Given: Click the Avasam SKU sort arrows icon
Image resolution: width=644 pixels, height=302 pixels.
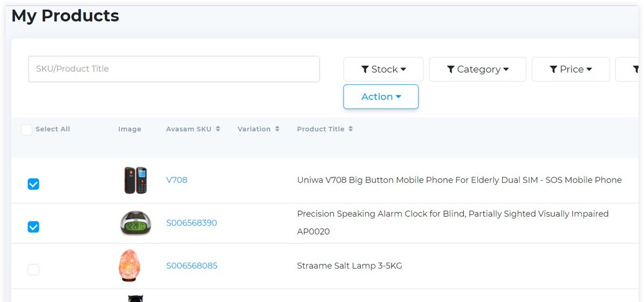Looking at the screenshot, I should coord(218,129).
